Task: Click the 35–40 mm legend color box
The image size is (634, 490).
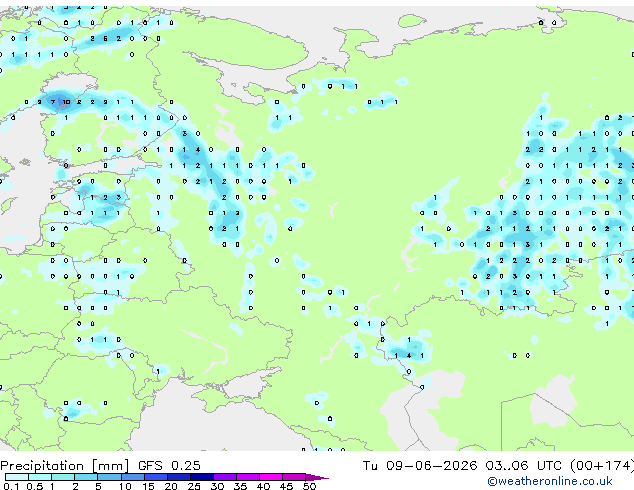Action: pyautogui.click(x=247, y=477)
